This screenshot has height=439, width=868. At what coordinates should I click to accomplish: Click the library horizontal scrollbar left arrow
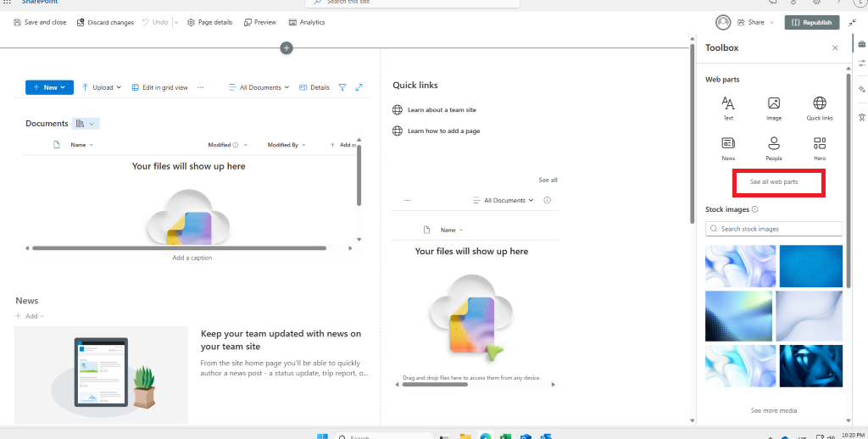(x=27, y=248)
